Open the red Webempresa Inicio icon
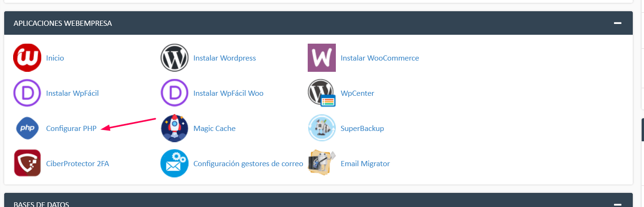Image resolution: width=644 pixels, height=207 pixels. (27, 58)
